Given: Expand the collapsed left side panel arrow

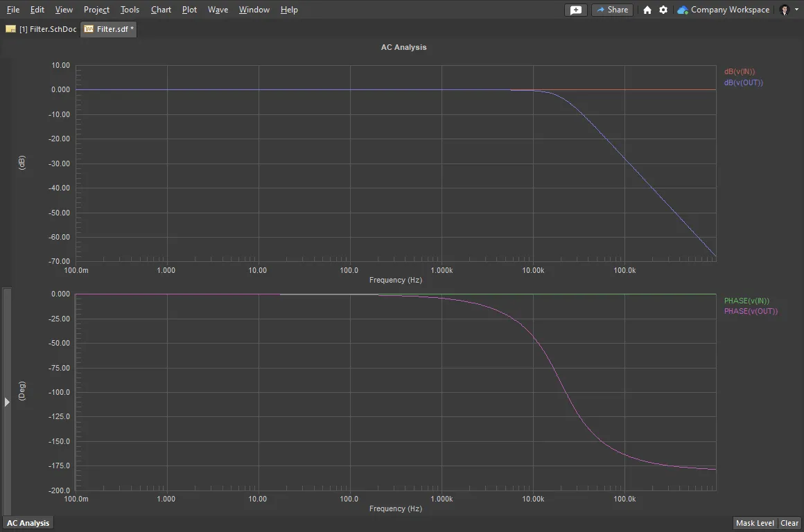Looking at the screenshot, I should (7, 402).
